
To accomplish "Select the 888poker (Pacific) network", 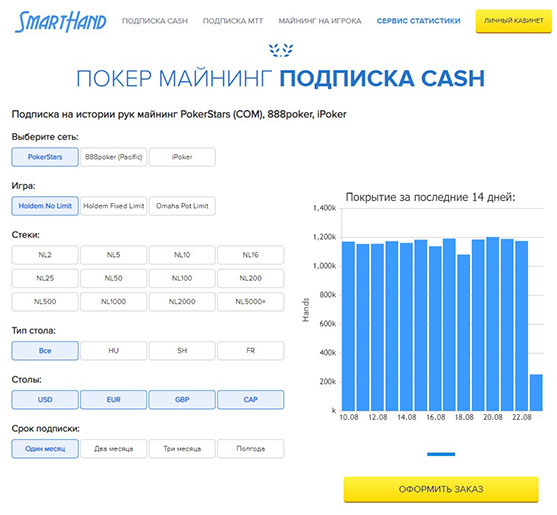I will click(114, 157).
